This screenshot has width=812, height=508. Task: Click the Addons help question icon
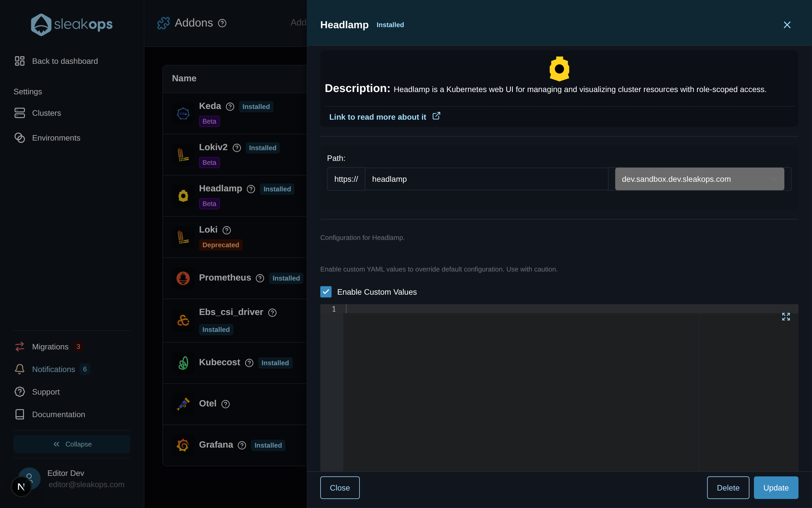coord(222,23)
